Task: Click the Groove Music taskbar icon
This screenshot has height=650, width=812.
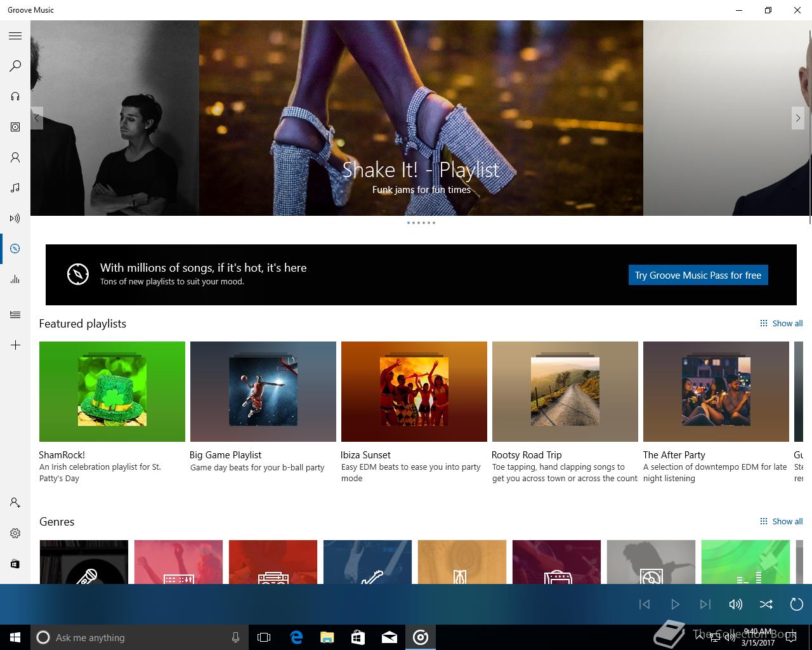Action: pos(421,637)
